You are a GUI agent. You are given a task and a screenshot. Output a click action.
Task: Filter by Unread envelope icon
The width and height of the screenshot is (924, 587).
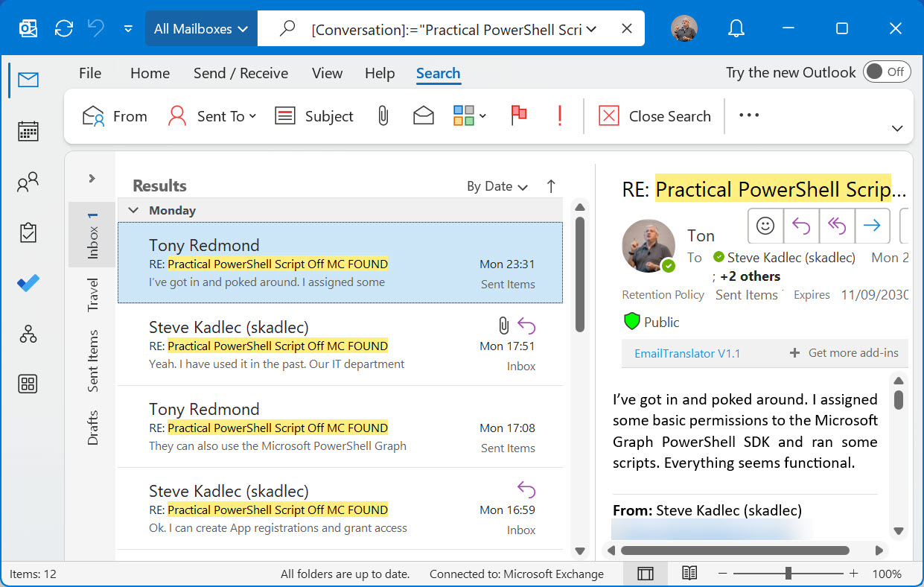[x=423, y=115]
